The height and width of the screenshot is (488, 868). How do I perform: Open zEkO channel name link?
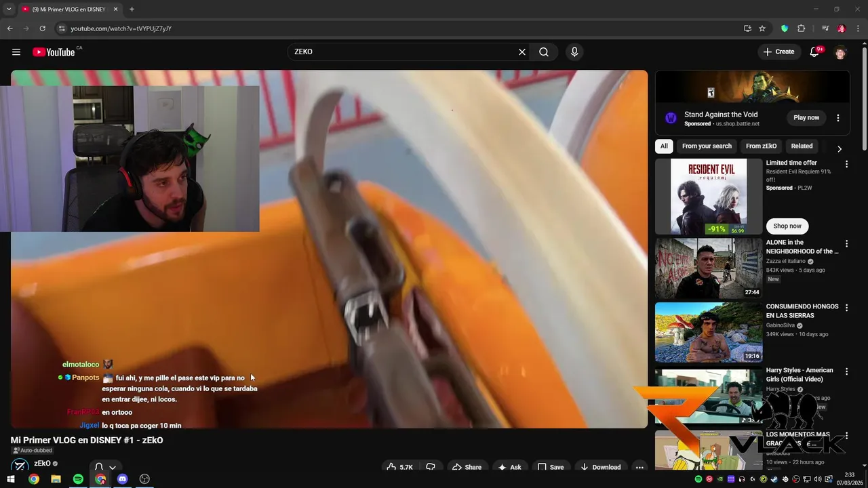(x=42, y=464)
